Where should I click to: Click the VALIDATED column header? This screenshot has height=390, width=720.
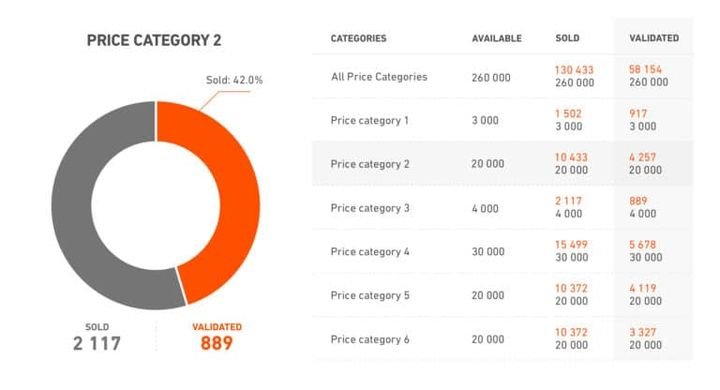pyautogui.click(x=654, y=38)
